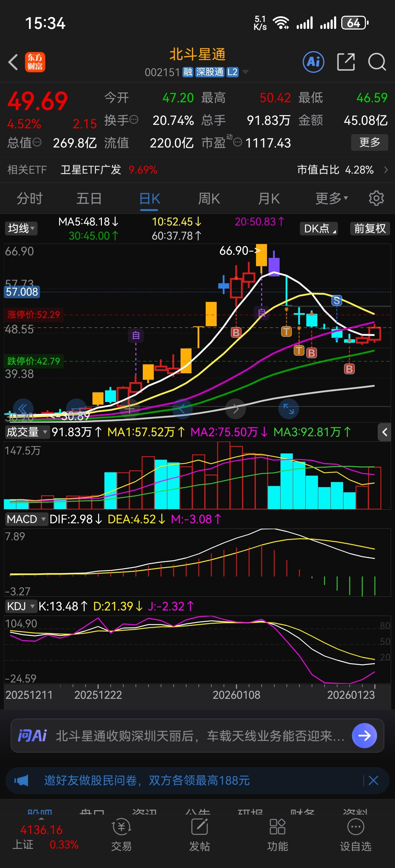Open 发帖 post icon
The height and width of the screenshot is (868, 395).
tap(199, 835)
